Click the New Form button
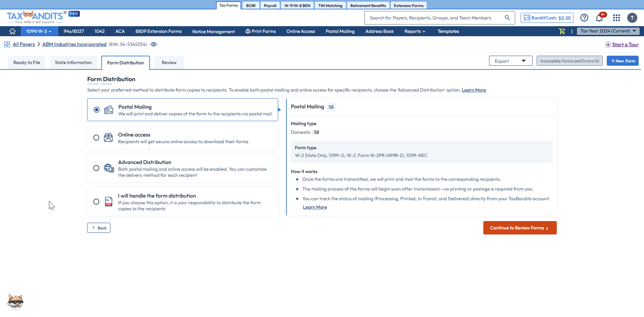This screenshot has height=317, width=644. [623, 61]
